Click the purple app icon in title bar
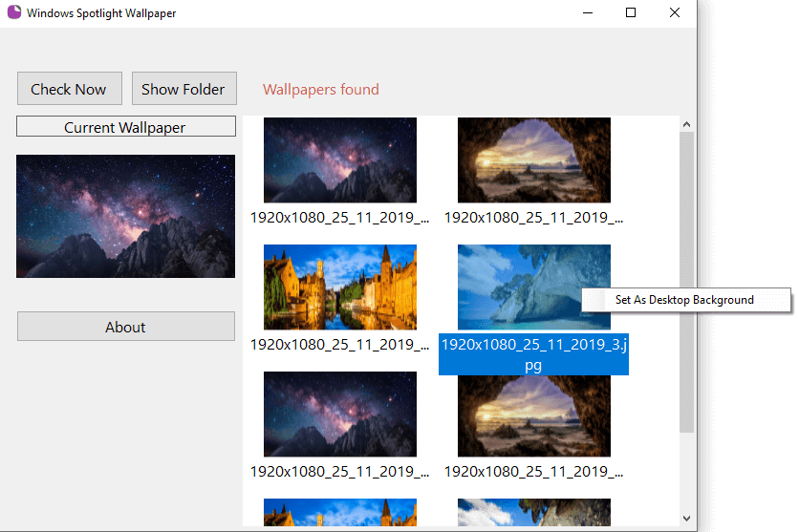Viewport: 799px width, 532px height. (14, 12)
